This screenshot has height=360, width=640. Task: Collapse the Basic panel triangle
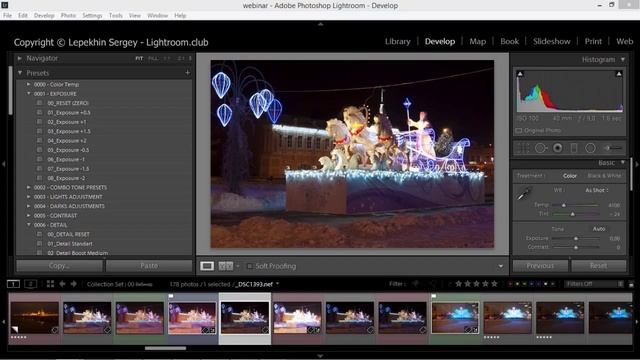(623, 162)
